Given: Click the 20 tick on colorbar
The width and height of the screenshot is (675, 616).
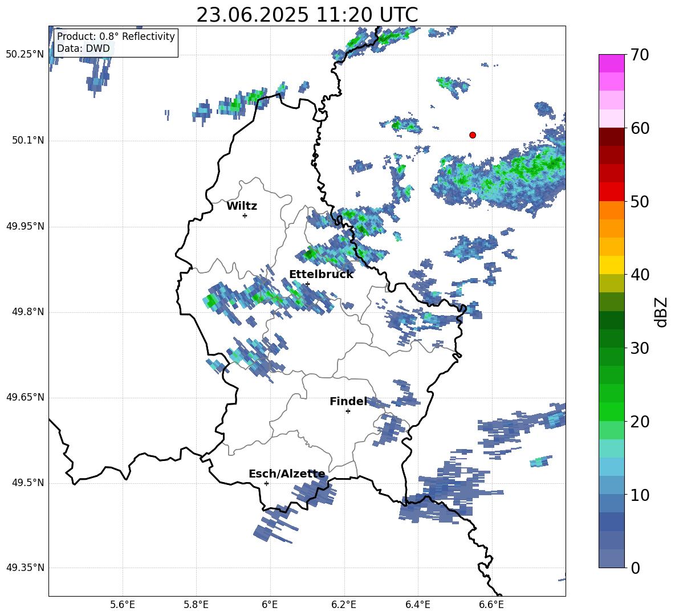Looking at the screenshot, I should point(640,422).
